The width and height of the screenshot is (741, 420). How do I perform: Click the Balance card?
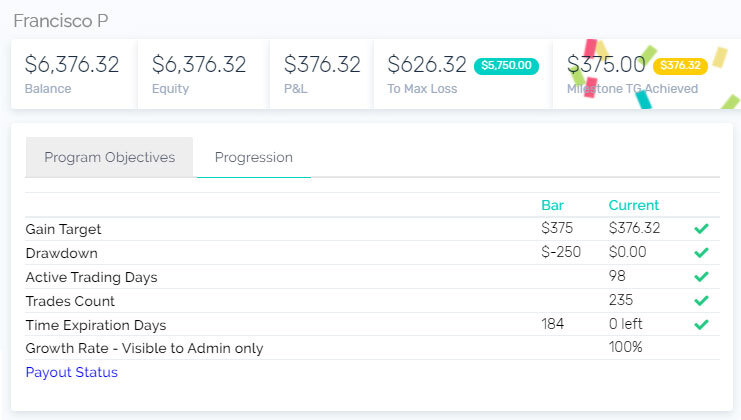[72, 74]
